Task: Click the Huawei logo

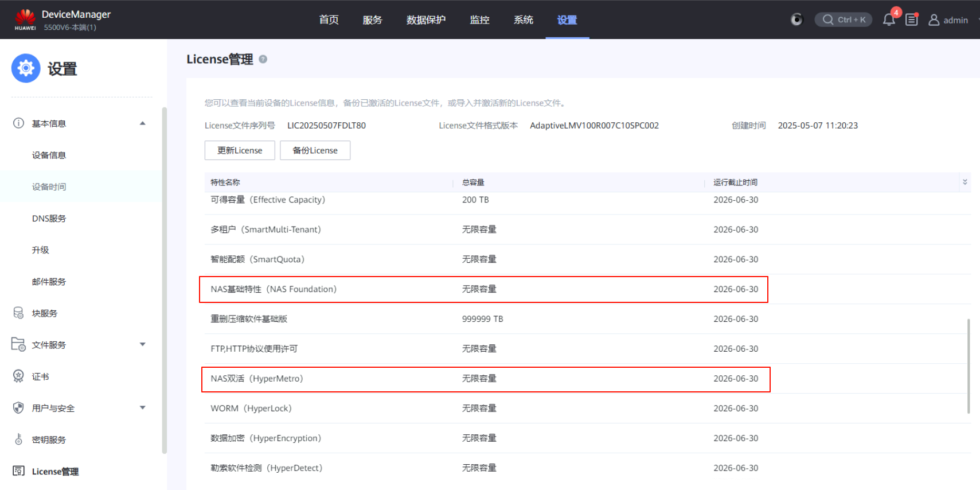Action: [25, 18]
